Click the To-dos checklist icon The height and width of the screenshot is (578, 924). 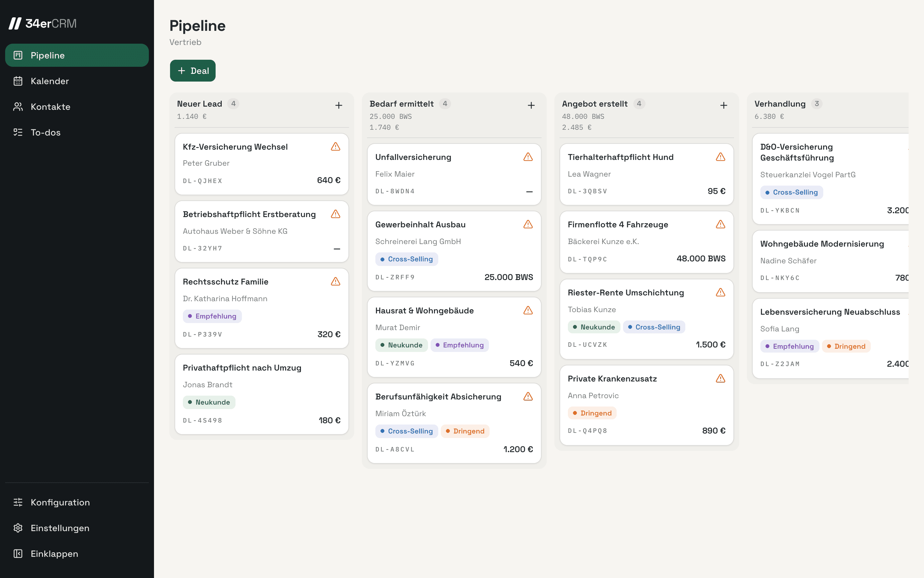18,132
